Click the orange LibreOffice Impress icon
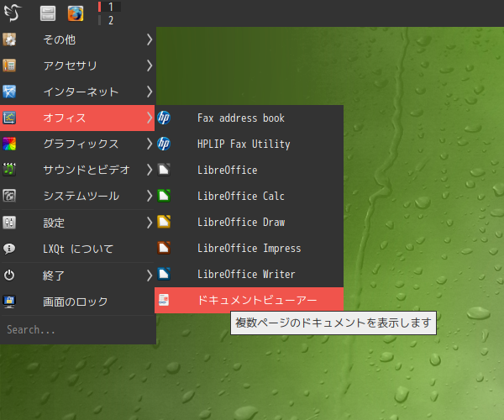The image size is (504, 420). point(164,248)
